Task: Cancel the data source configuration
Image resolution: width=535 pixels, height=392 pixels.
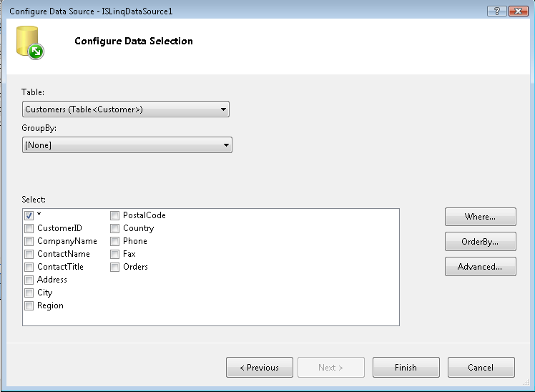Action: point(481,368)
